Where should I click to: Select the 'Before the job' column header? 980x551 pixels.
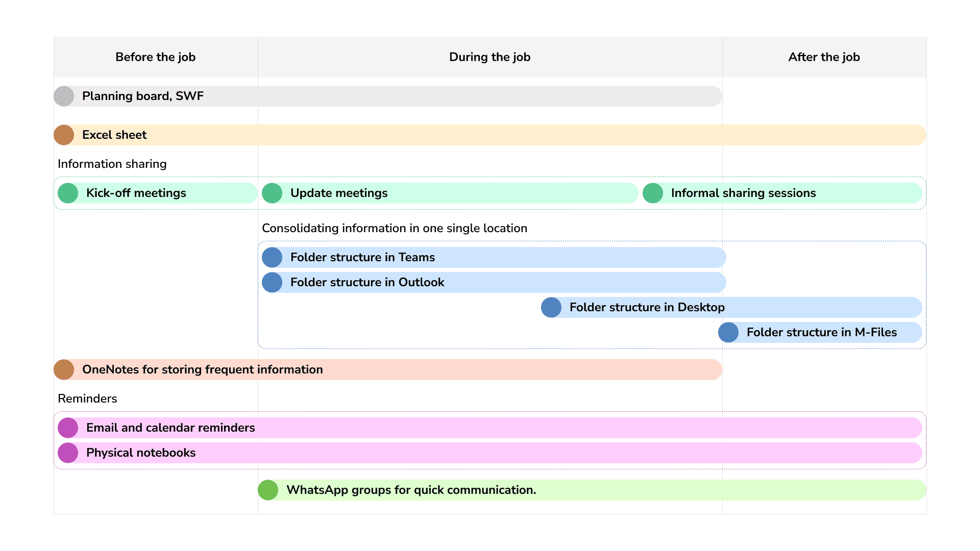tap(156, 57)
